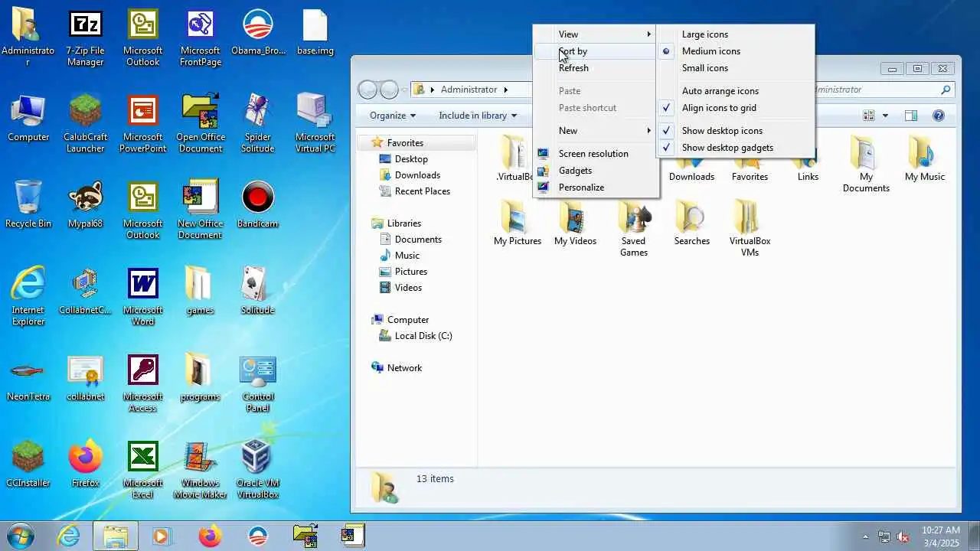Select the Recycle Bin icon
The width and height of the screenshot is (980, 551).
pyautogui.click(x=28, y=205)
